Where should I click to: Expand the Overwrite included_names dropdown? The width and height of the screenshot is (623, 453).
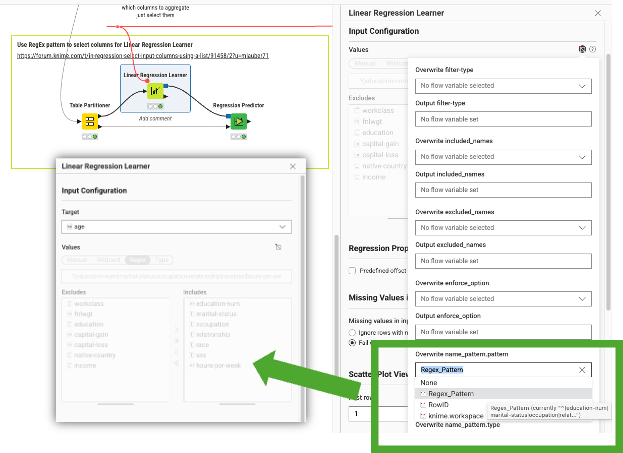504,157
